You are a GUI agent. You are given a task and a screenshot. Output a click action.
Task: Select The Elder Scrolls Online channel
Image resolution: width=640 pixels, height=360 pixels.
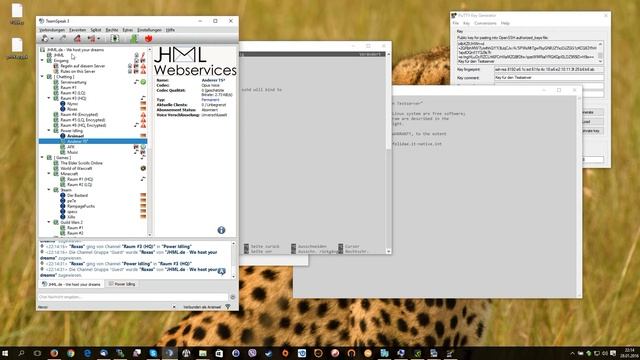click(x=81, y=163)
